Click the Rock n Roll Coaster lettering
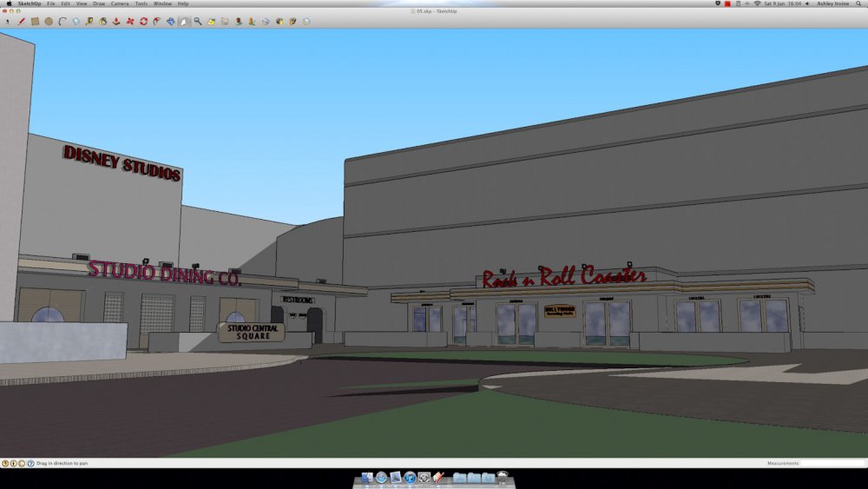The height and width of the screenshot is (489, 868). 563,276
